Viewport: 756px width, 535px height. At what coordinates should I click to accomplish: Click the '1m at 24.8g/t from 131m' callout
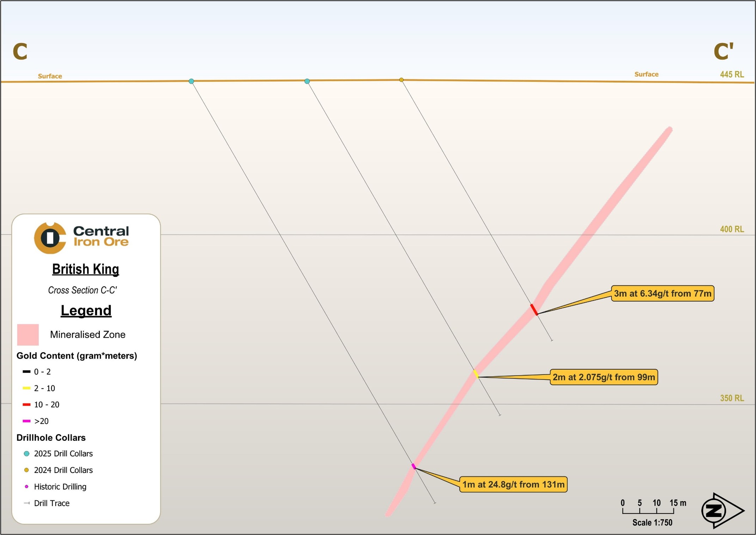513,485
